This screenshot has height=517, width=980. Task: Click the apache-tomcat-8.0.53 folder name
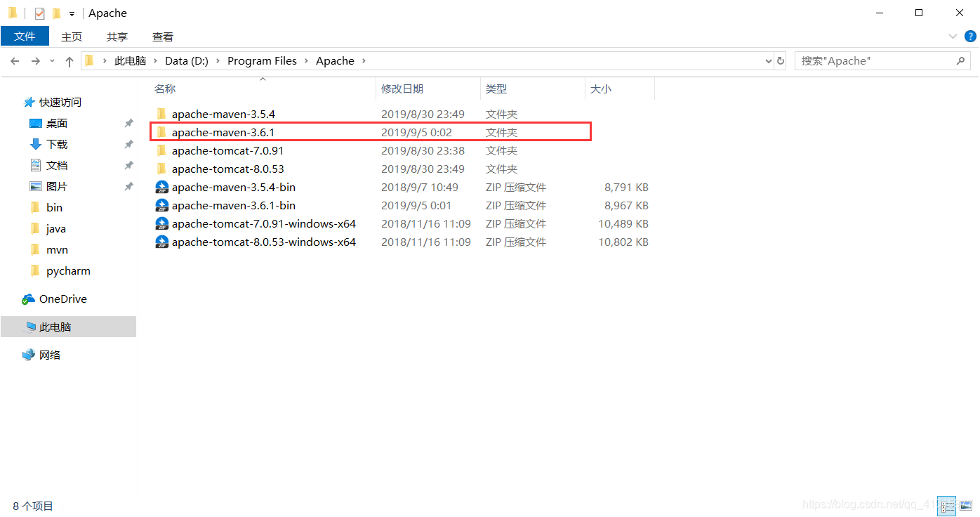(228, 169)
